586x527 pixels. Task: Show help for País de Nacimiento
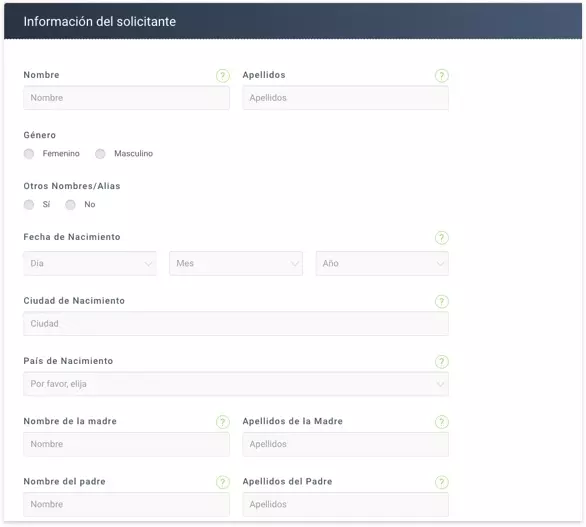[x=441, y=362]
